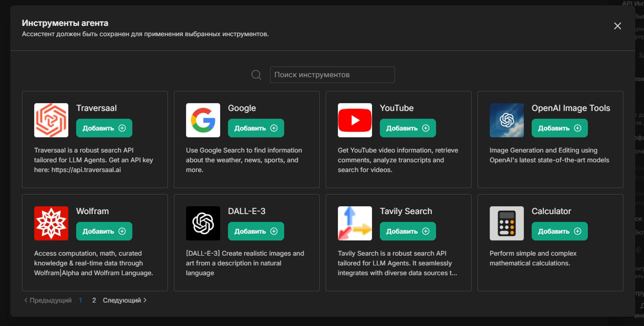Click the Wolfram red star icon

pyautogui.click(x=51, y=223)
